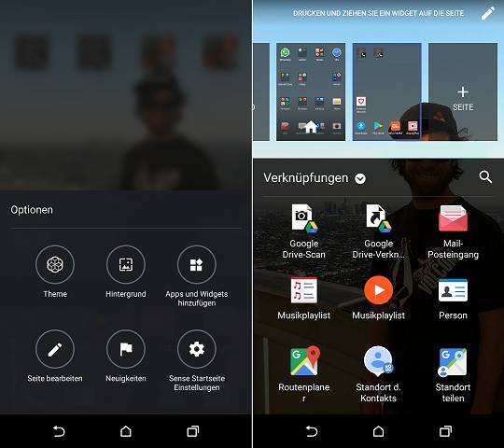Click the 'Hintergrund' label
The image size is (504, 448).
[126, 294]
